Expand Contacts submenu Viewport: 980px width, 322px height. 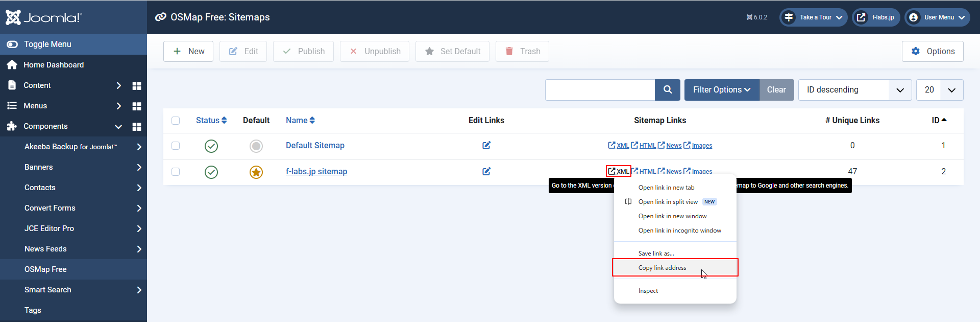pyautogui.click(x=139, y=188)
